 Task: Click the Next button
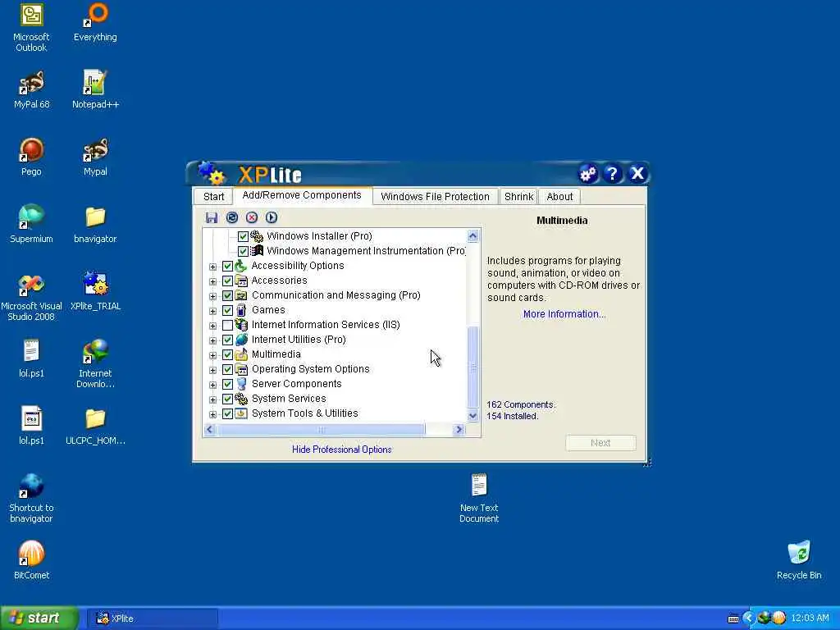tap(600, 443)
